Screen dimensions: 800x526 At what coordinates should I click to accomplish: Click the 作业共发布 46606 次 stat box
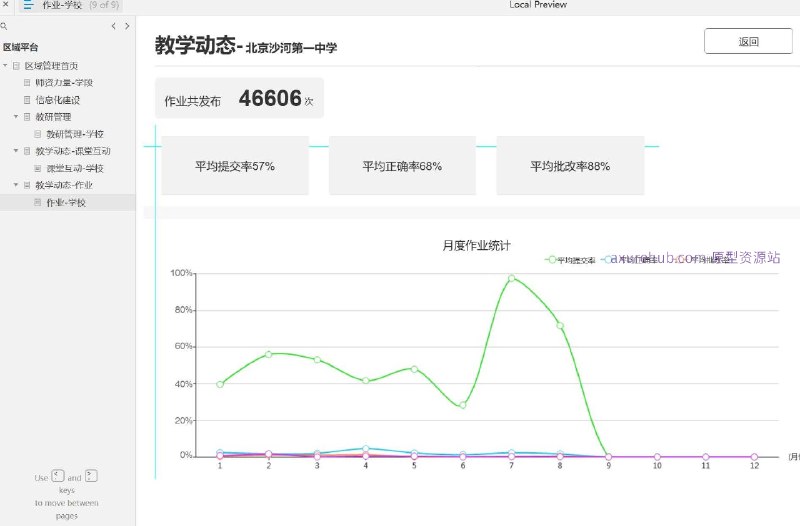(x=239, y=98)
